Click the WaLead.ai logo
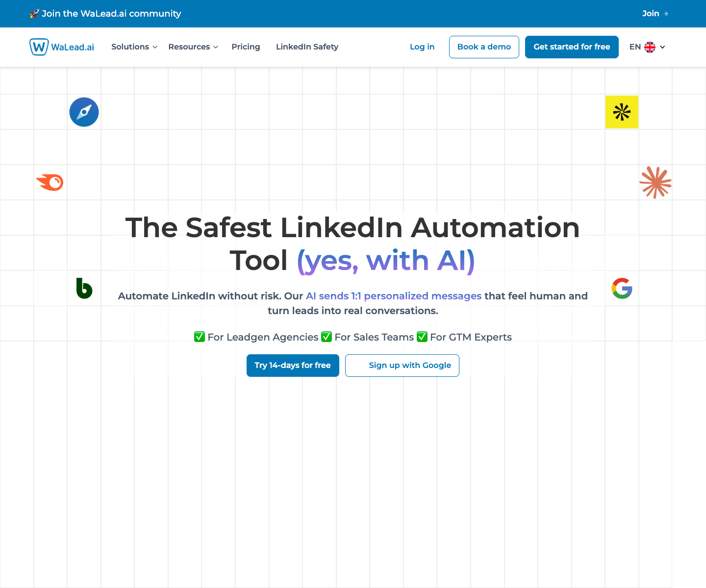 coord(62,47)
